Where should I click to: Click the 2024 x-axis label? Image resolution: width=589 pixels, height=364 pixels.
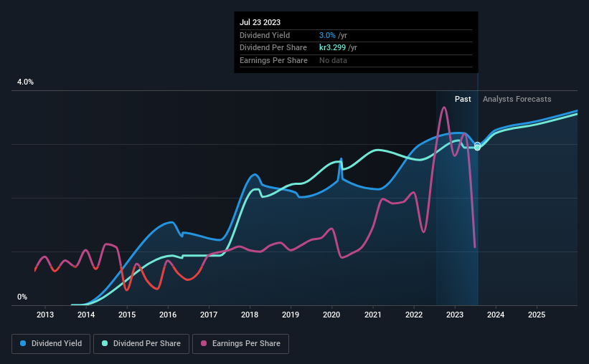pos(496,315)
